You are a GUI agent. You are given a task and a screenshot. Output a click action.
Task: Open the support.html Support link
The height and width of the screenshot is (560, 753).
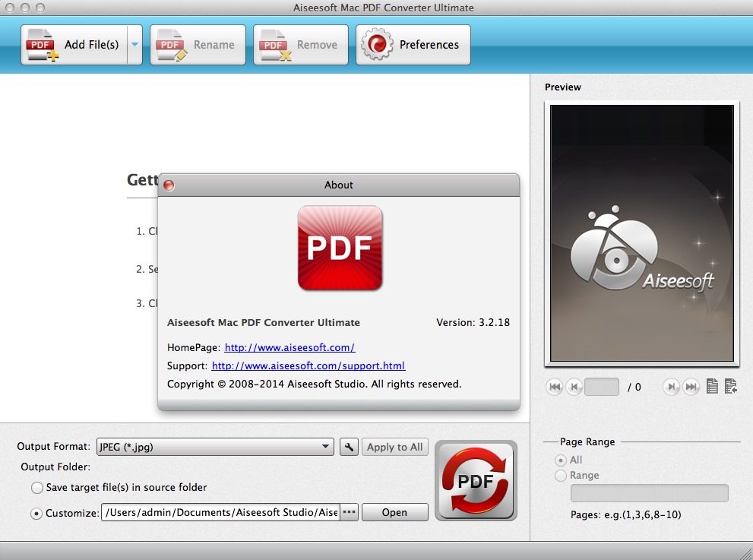(308, 365)
